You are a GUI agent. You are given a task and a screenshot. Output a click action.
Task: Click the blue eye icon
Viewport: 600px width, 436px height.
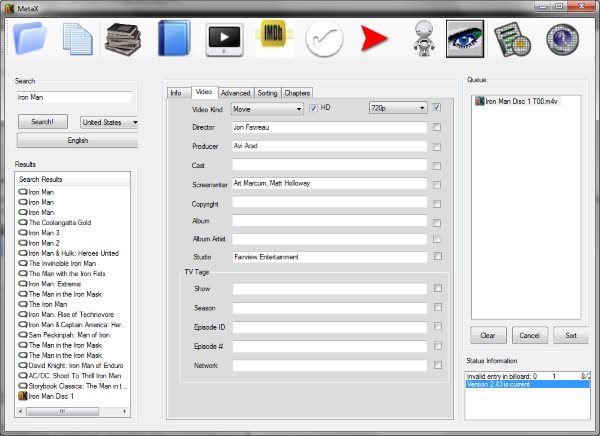coord(465,39)
